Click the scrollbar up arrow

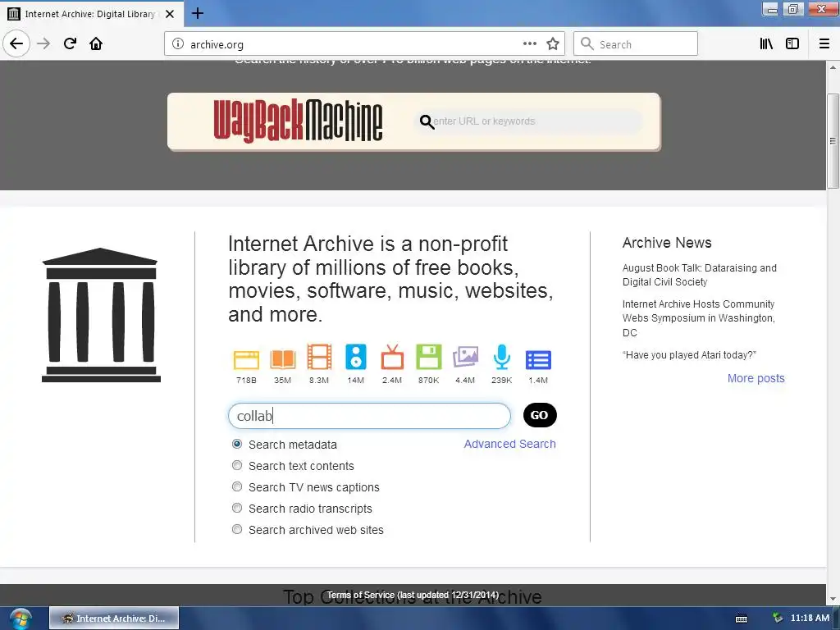[x=833, y=67]
